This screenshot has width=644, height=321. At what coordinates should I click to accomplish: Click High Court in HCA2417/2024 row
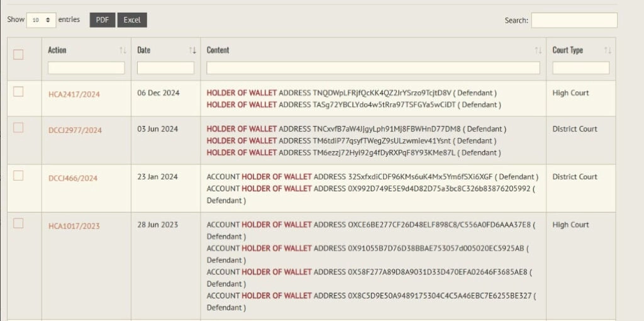coord(570,93)
